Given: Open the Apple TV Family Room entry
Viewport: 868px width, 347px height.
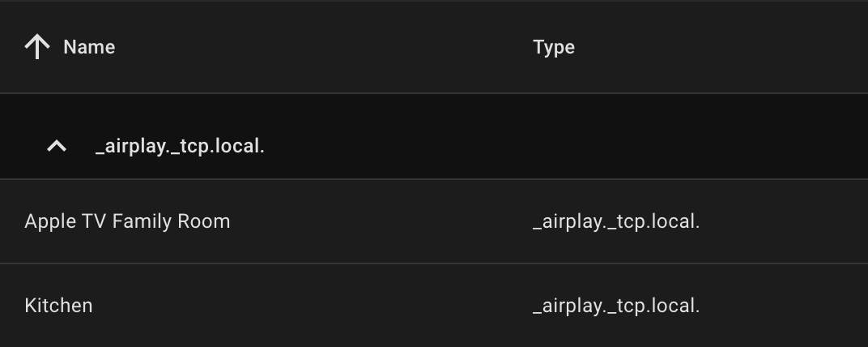Looking at the screenshot, I should tap(127, 221).
